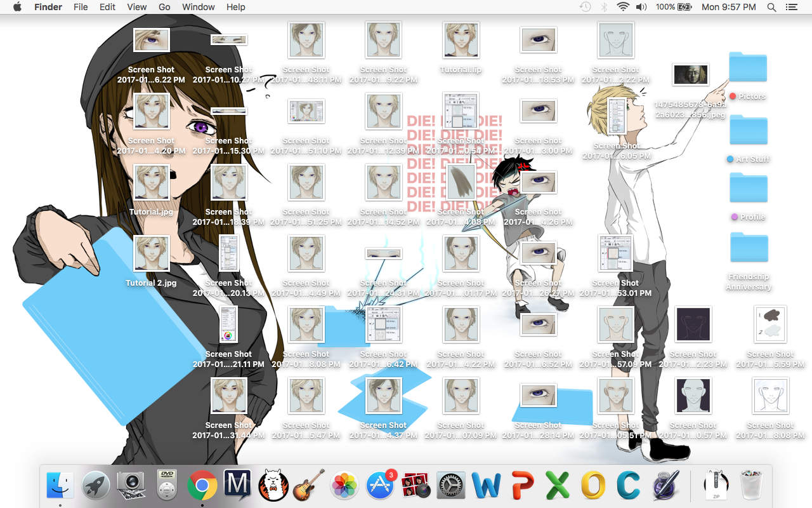The height and width of the screenshot is (508, 812).
Task: Launch Microsoft PowerPoint P icon
Action: [x=522, y=486]
